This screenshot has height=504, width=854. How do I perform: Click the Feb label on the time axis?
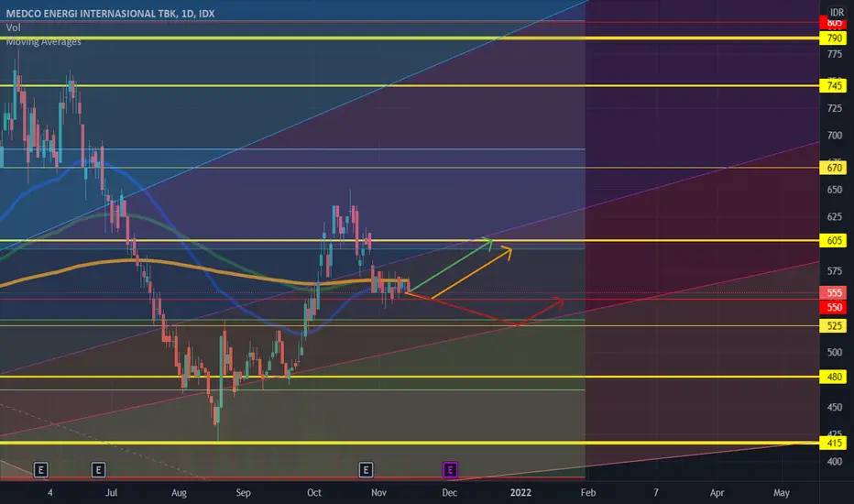[588, 493]
